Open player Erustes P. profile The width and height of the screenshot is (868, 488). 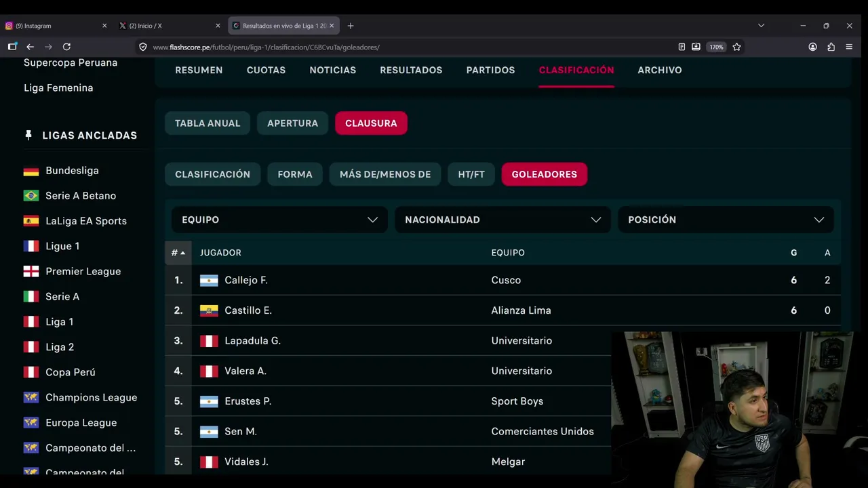click(248, 401)
